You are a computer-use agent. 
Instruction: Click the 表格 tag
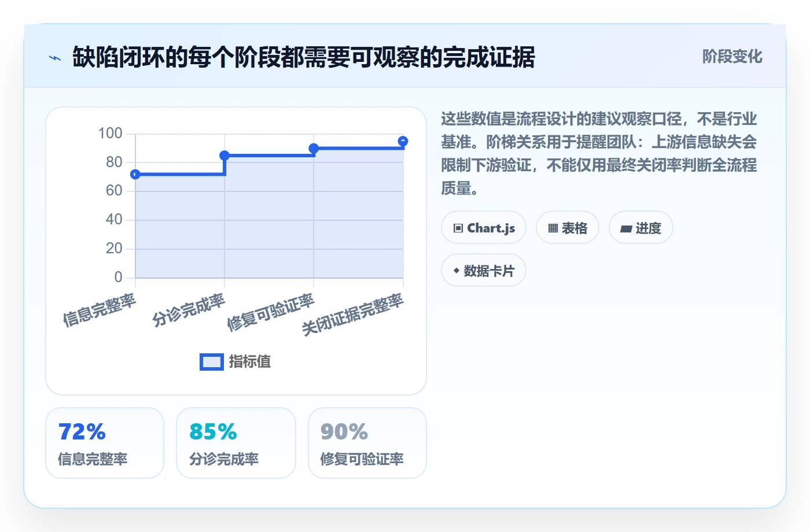coord(568,228)
